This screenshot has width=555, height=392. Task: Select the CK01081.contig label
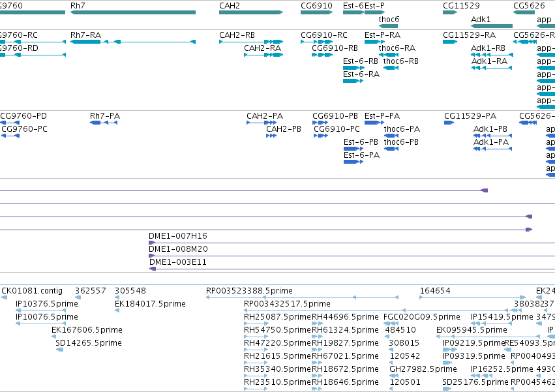pos(32,291)
